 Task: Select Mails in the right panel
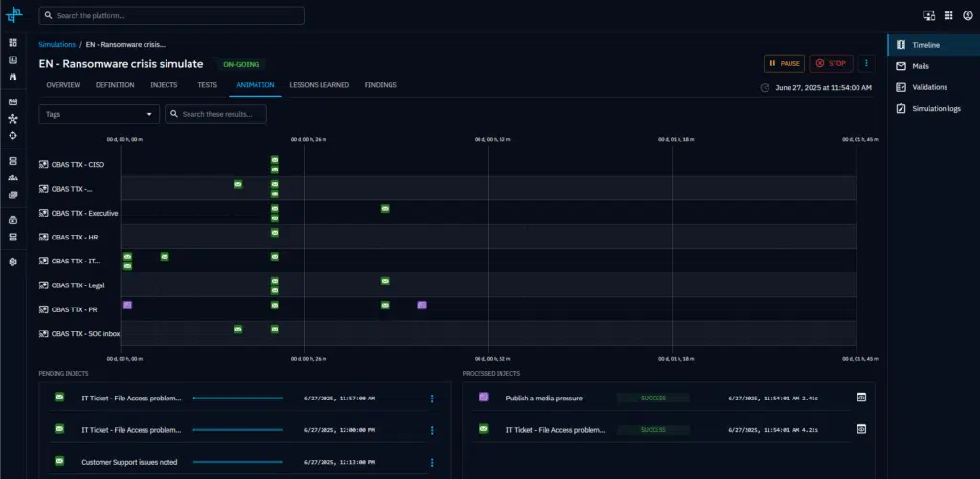(920, 66)
